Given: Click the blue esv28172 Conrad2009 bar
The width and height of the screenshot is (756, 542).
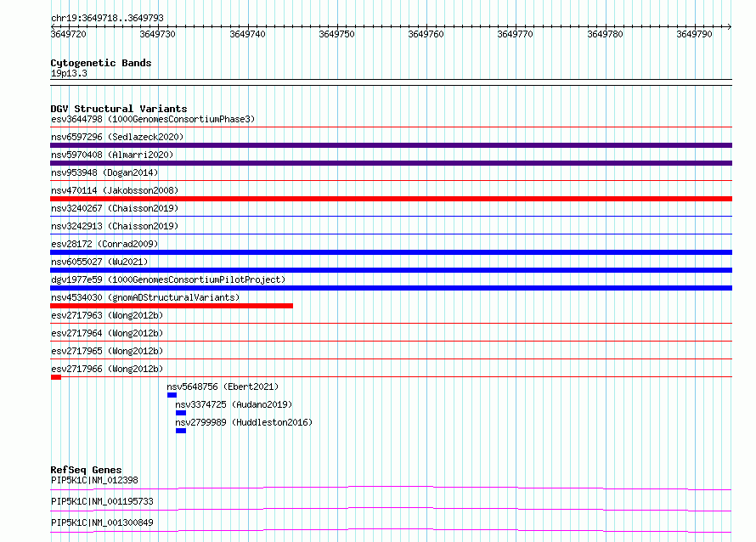Looking at the screenshot, I should (391, 252).
